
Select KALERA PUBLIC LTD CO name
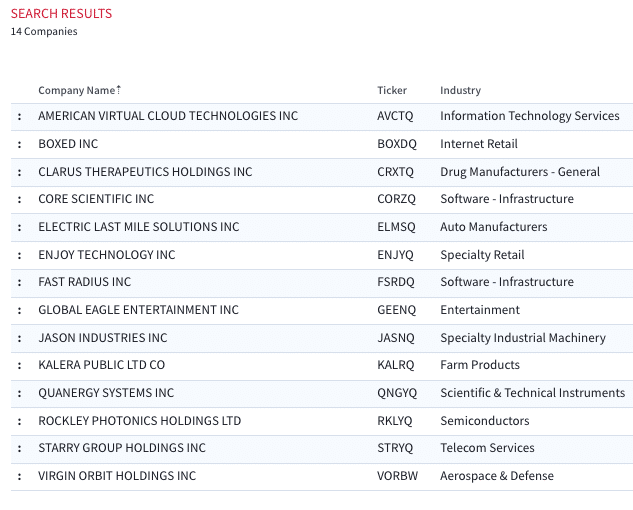point(102,365)
